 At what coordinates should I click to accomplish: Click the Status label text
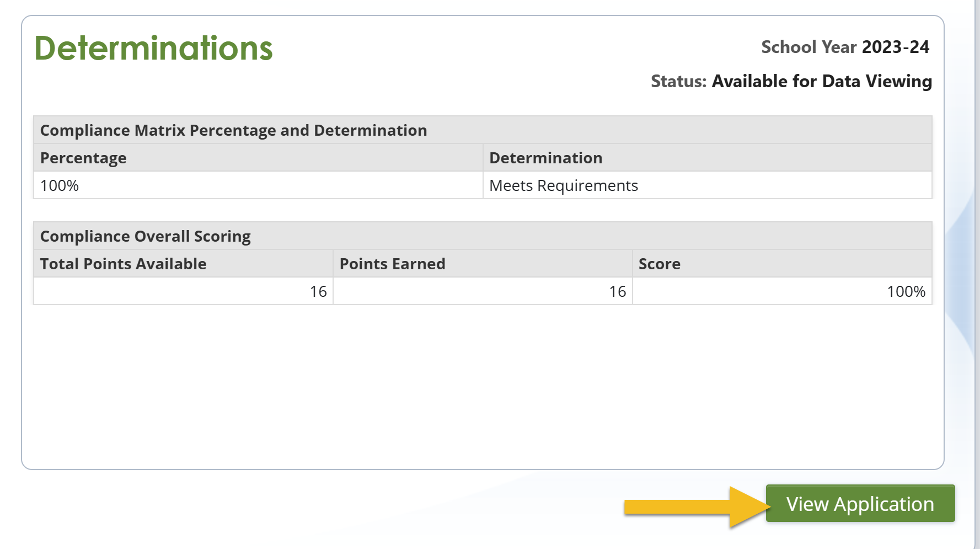678,82
